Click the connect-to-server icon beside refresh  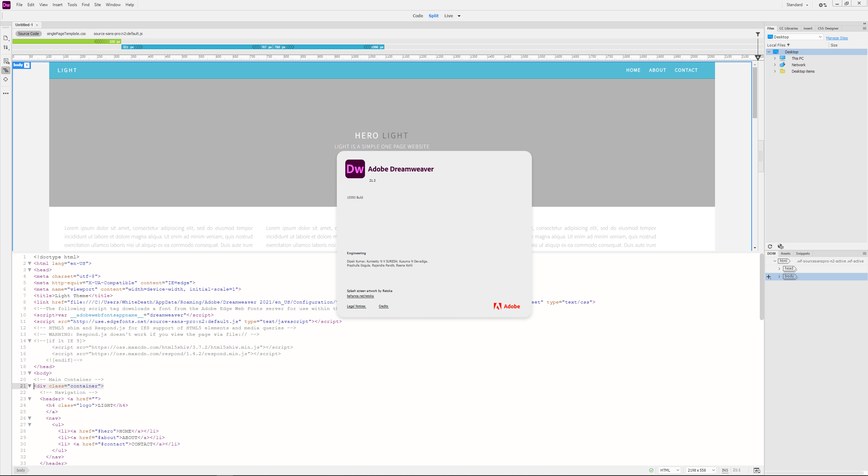click(x=780, y=246)
